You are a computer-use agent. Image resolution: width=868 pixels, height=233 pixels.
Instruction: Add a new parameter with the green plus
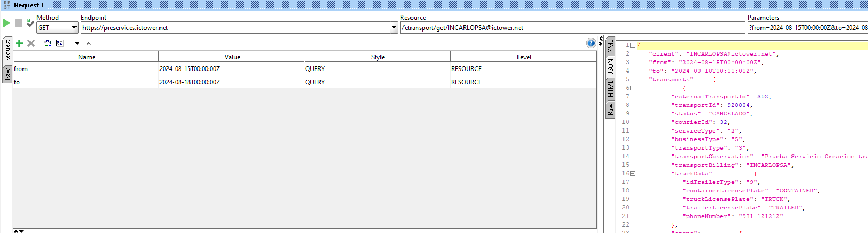19,43
